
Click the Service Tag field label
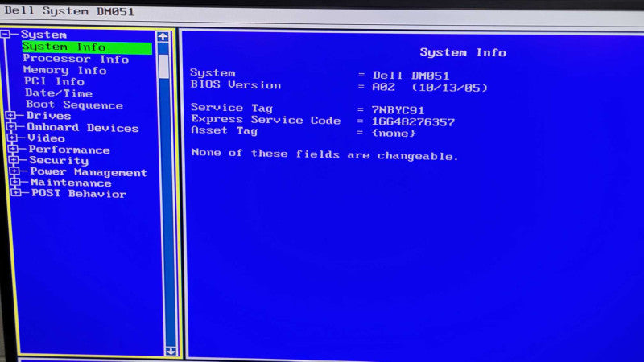coord(232,108)
